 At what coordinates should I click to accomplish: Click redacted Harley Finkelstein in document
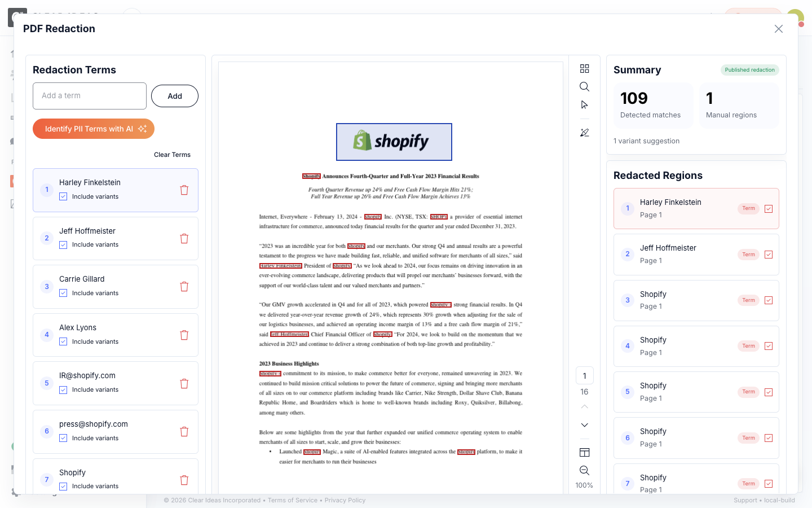click(281, 266)
